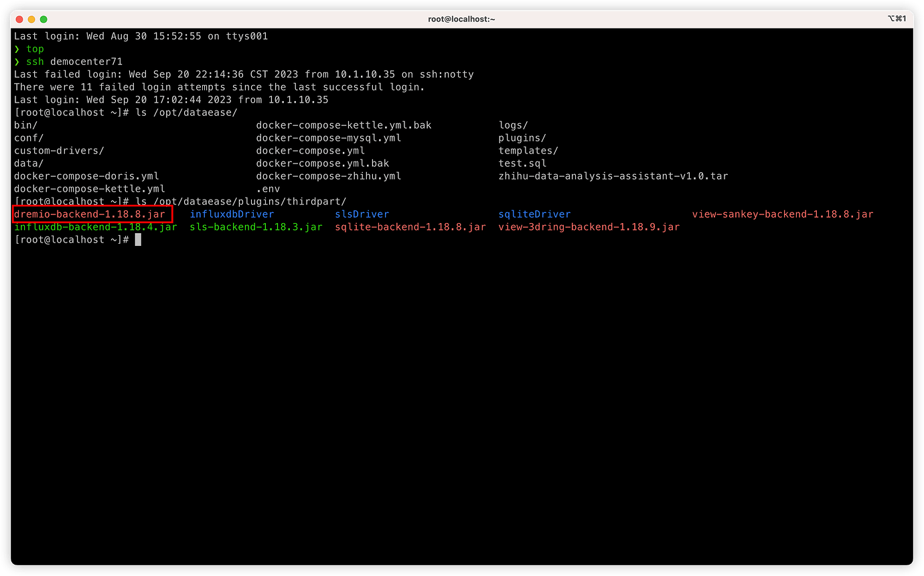Click the view-3dring-backend-1.18.9.jar filename
Image resolution: width=924 pixels, height=576 pixels.
tap(589, 226)
